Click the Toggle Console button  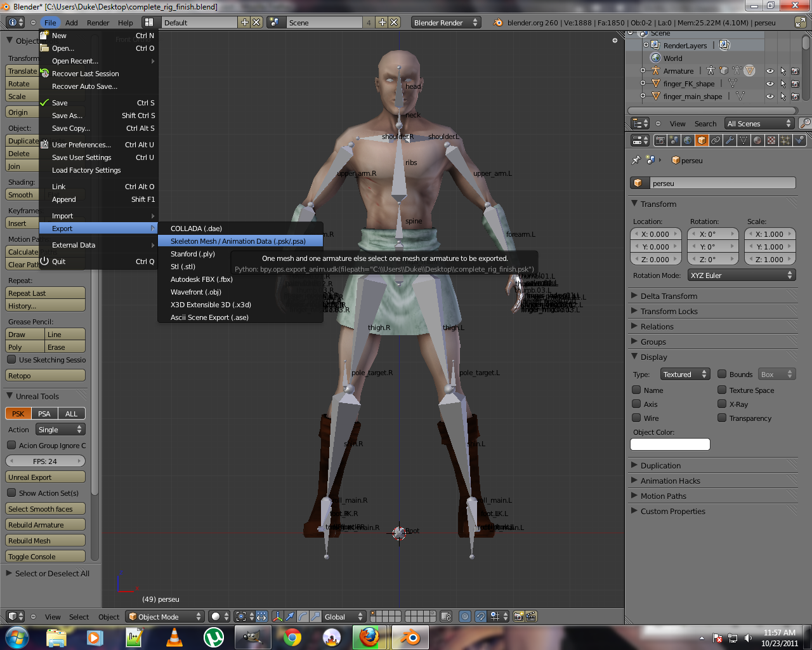point(45,557)
